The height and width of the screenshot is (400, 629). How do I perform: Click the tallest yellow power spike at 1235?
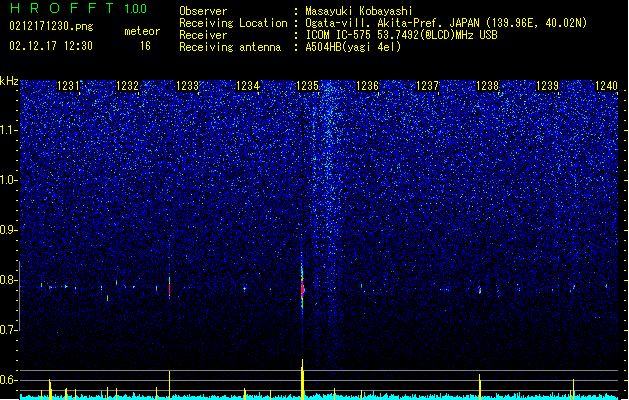pos(302,379)
